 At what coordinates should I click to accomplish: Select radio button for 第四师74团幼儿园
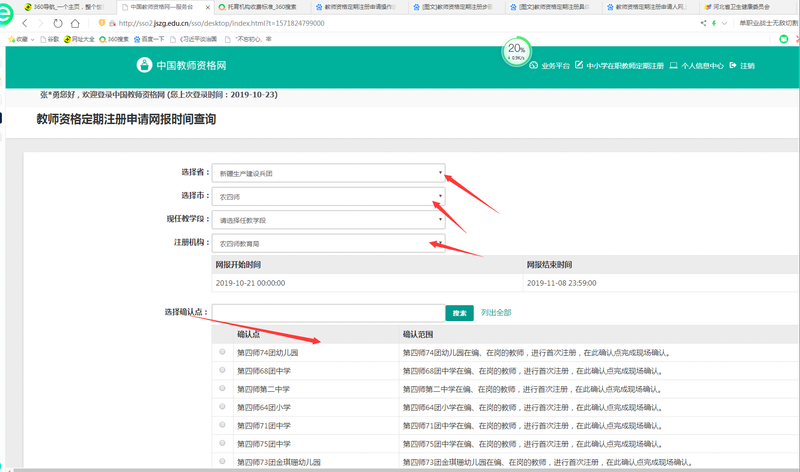(222, 352)
